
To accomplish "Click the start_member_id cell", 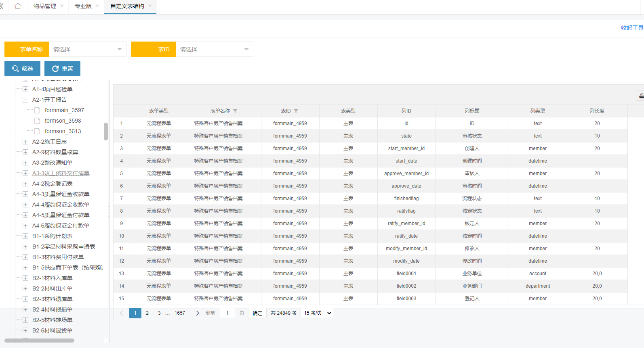I will click(x=406, y=148).
